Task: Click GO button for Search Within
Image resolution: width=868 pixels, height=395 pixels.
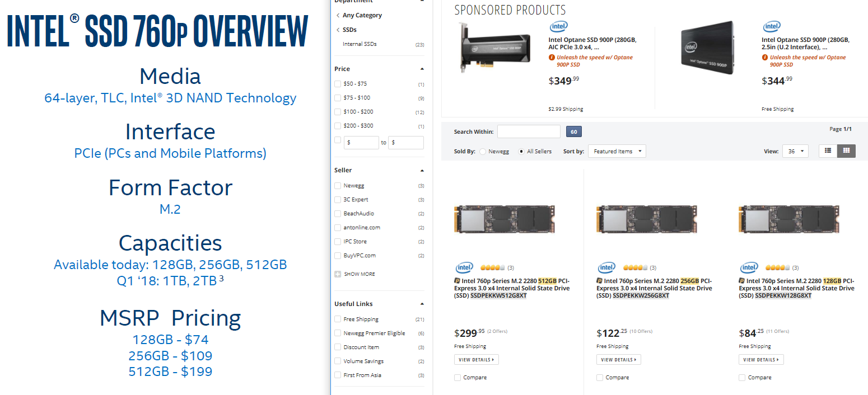Action: tap(574, 131)
